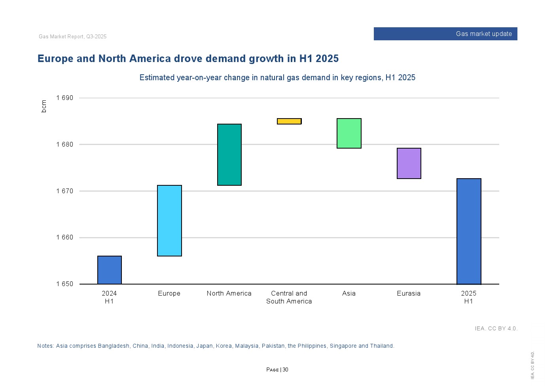Screen dimensions: 555x392
Task: Select the green Asia bar
Action: point(349,133)
